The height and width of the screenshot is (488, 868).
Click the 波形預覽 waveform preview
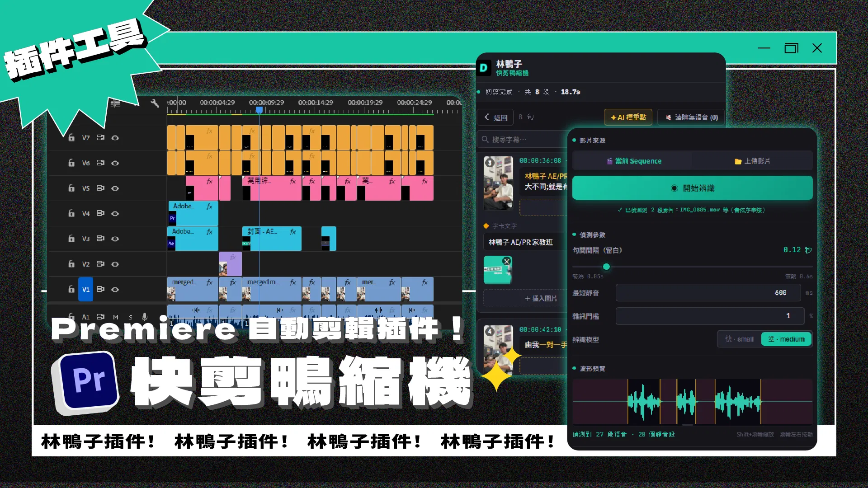click(692, 401)
